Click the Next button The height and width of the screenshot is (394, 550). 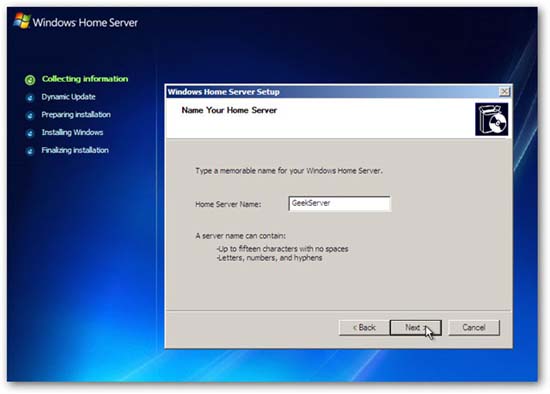[415, 328]
